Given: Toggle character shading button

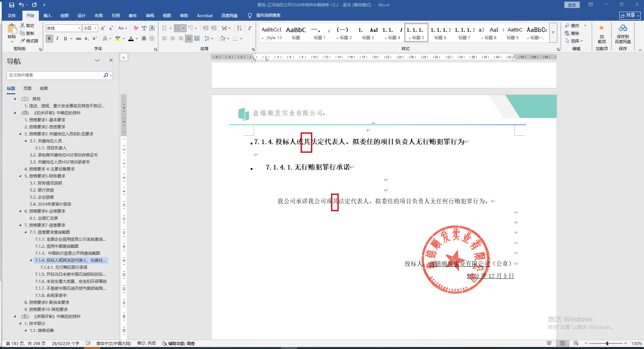Looking at the screenshot, I should (x=144, y=38).
